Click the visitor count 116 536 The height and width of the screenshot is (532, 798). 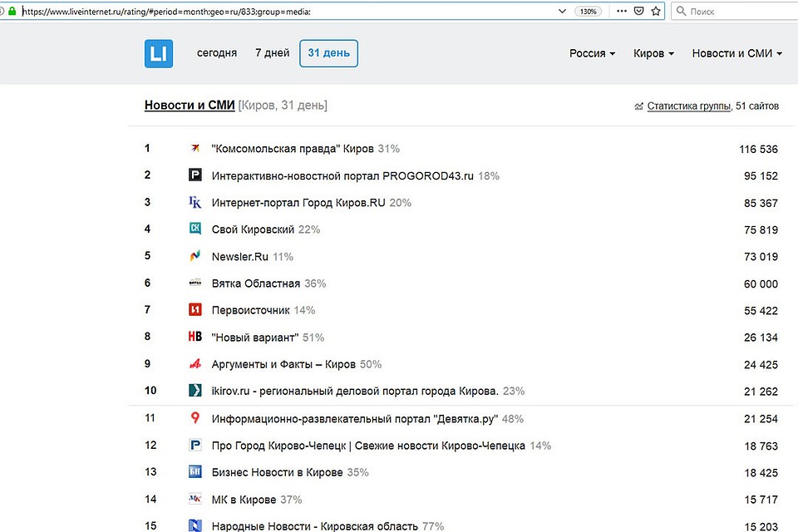click(x=758, y=149)
